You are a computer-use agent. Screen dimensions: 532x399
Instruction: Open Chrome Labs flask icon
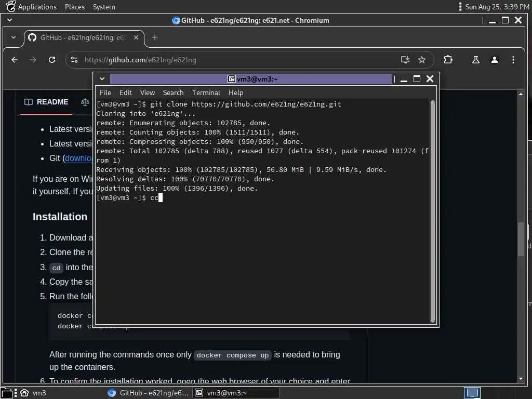[476, 60]
